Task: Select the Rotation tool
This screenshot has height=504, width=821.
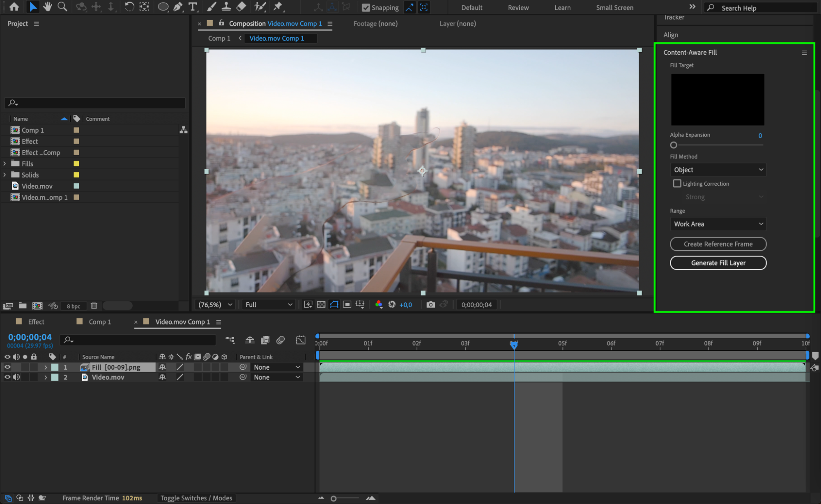Action: (x=129, y=7)
